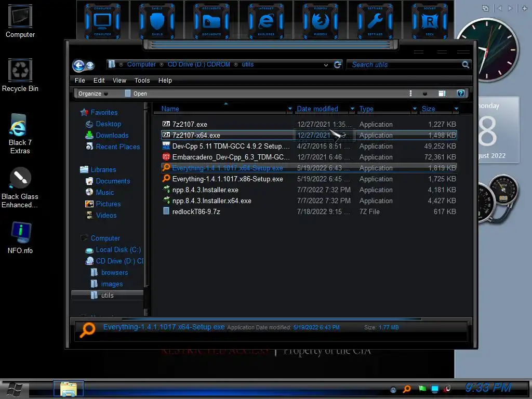Open Recent Places in navigation pane
Screen dimensions: 532x399
[118, 147]
